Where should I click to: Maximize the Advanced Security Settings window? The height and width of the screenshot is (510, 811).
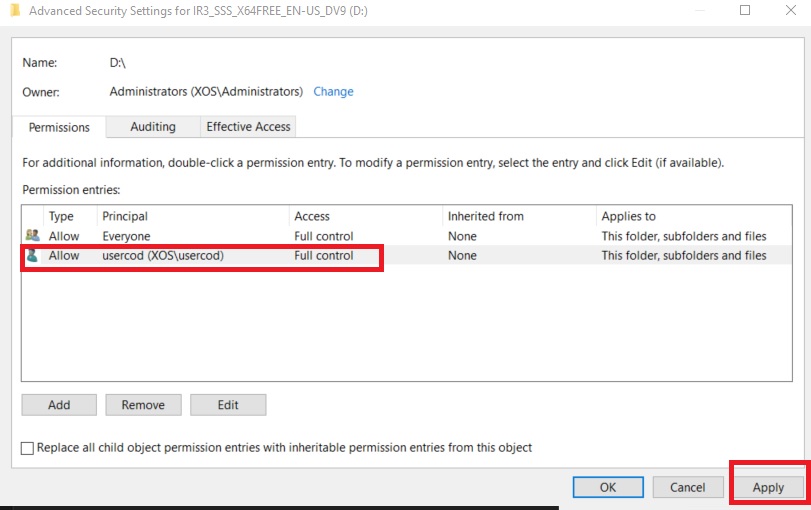coord(745,10)
